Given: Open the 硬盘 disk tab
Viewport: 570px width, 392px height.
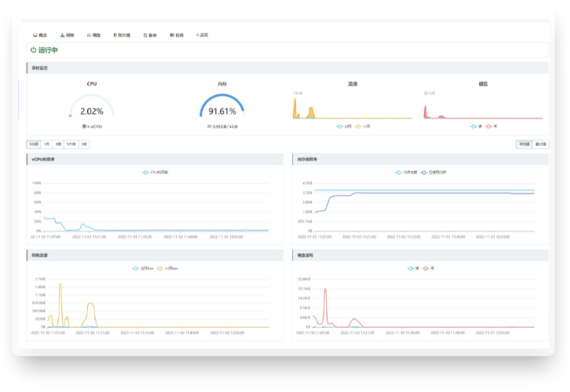Looking at the screenshot, I should 93,35.
